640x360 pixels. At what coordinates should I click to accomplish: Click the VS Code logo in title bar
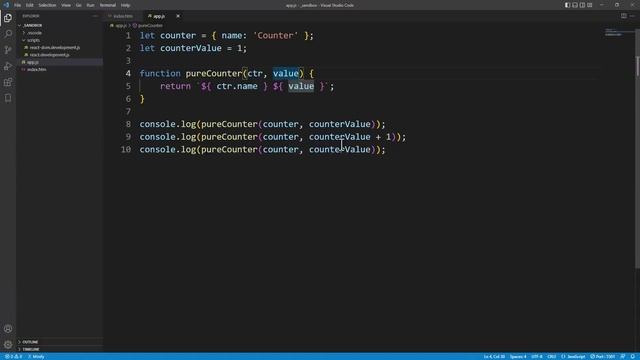pos(6,5)
